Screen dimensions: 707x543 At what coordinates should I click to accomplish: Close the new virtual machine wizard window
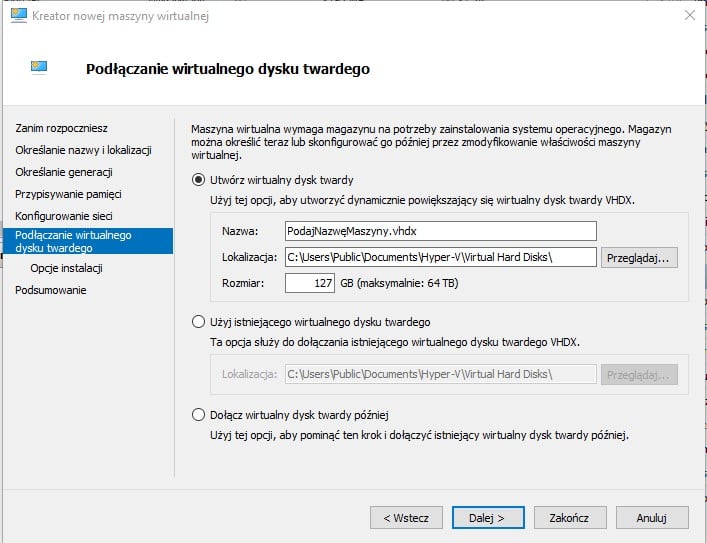[x=689, y=15]
